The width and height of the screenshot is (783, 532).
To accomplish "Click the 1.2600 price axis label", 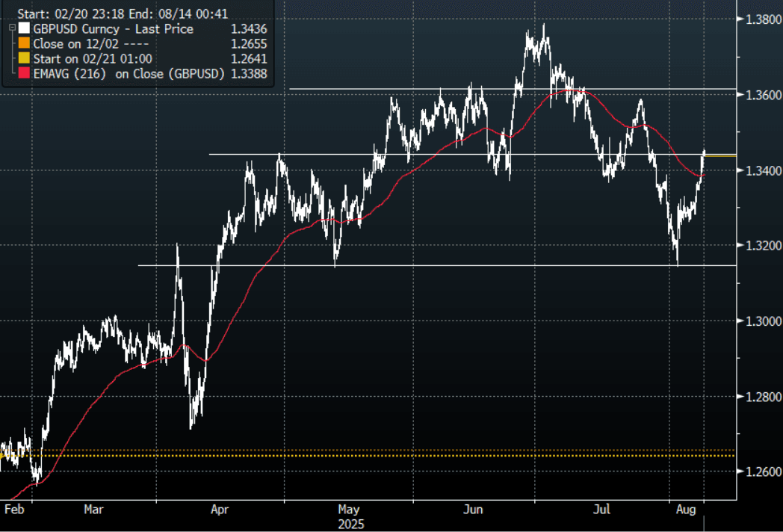I will [x=760, y=471].
